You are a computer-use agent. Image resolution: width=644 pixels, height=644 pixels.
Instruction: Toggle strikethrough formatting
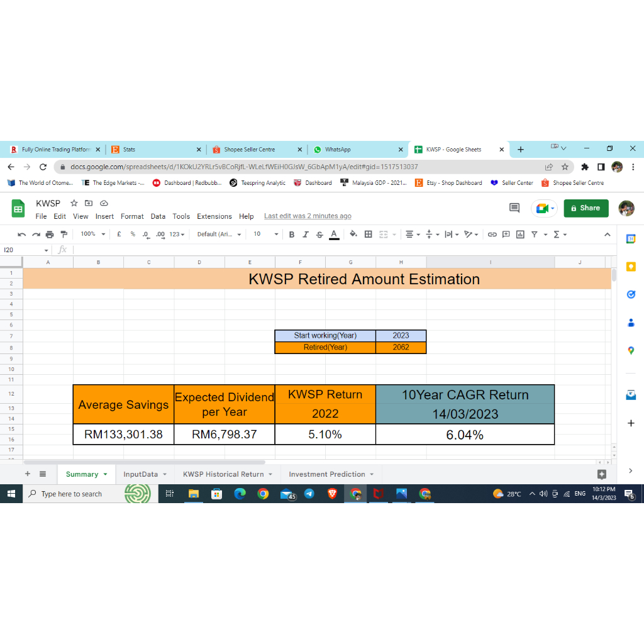(x=319, y=235)
